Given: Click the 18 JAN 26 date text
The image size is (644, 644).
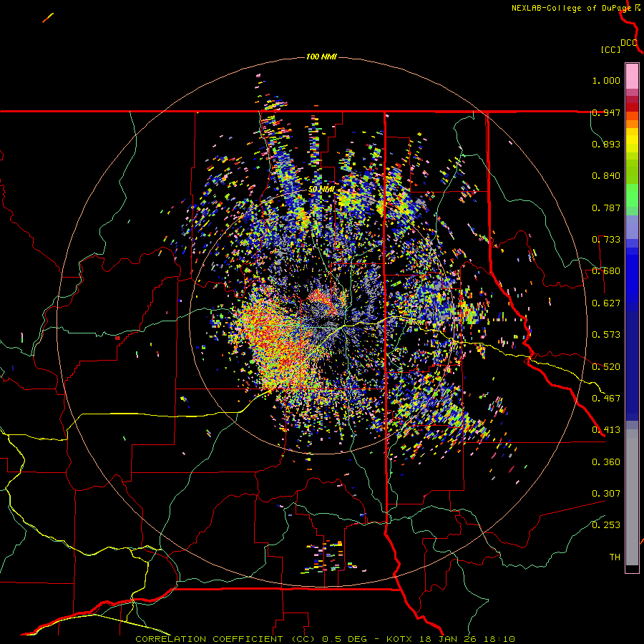Looking at the screenshot, I should (447, 639).
